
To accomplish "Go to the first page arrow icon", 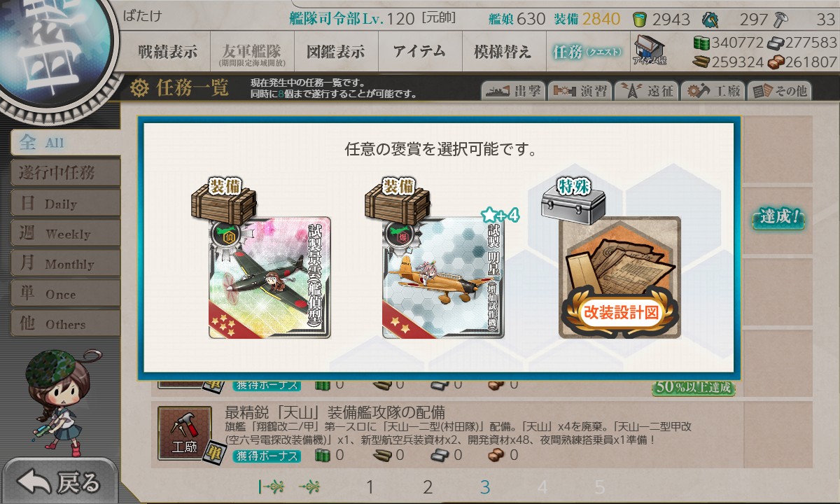I will click(x=270, y=487).
